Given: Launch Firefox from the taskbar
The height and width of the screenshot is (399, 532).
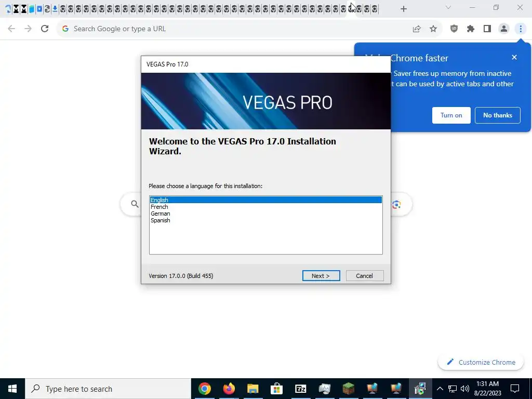Looking at the screenshot, I should pyautogui.click(x=229, y=389).
